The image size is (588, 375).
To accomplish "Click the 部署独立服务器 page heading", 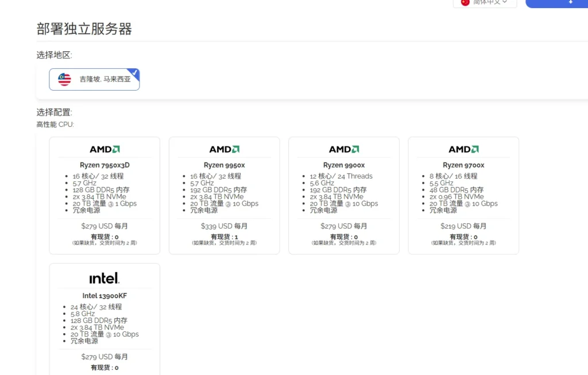I will [x=84, y=29].
